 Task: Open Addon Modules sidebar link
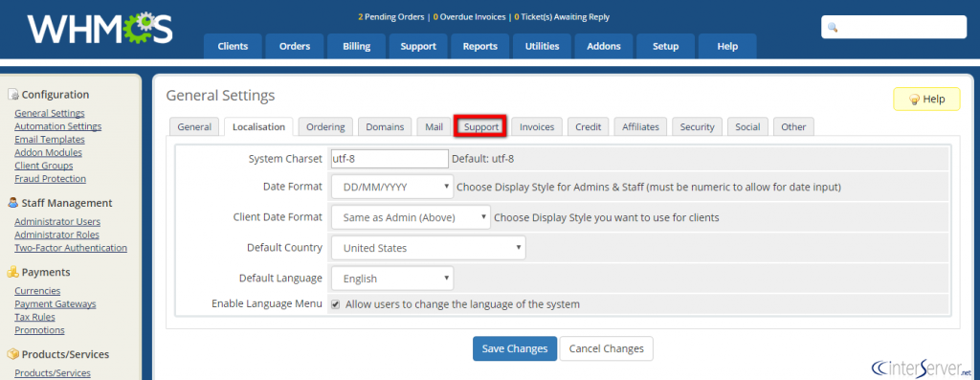pos(48,152)
